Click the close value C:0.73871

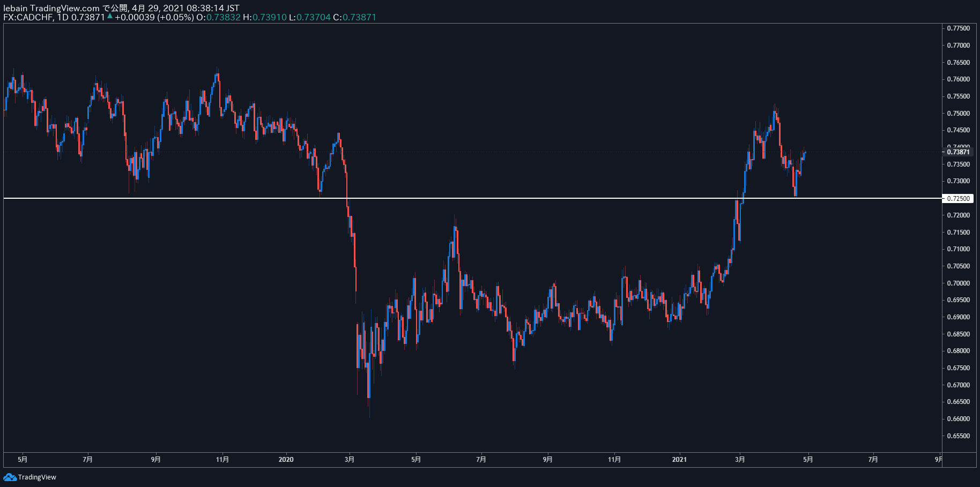[354, 17]
